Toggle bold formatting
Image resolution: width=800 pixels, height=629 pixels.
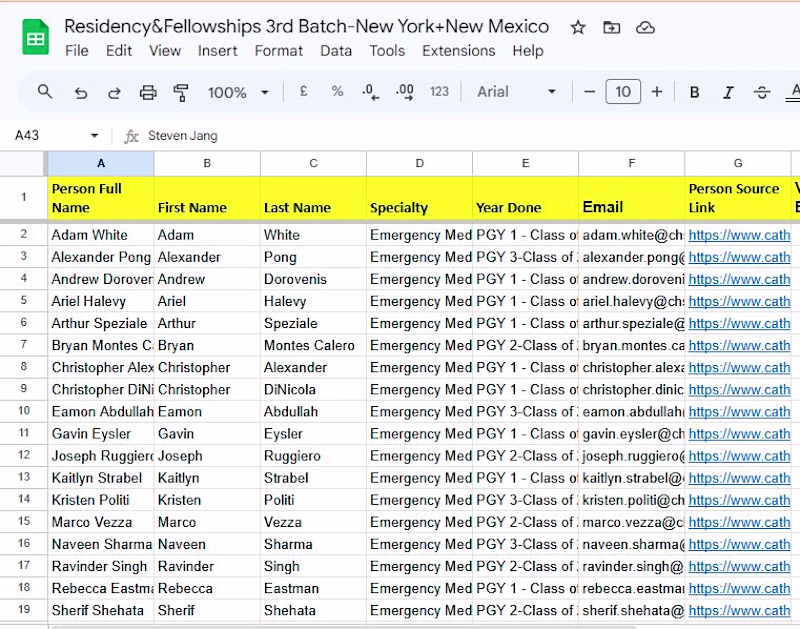coord(694,92)
